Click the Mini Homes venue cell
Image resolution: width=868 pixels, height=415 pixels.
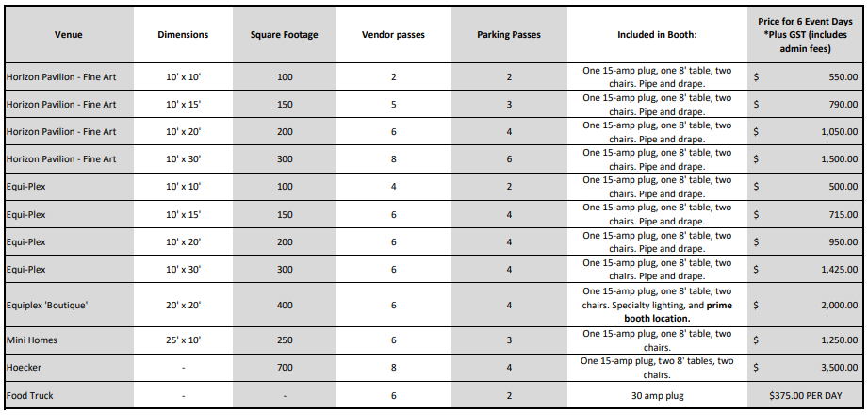tap(33, 340)
